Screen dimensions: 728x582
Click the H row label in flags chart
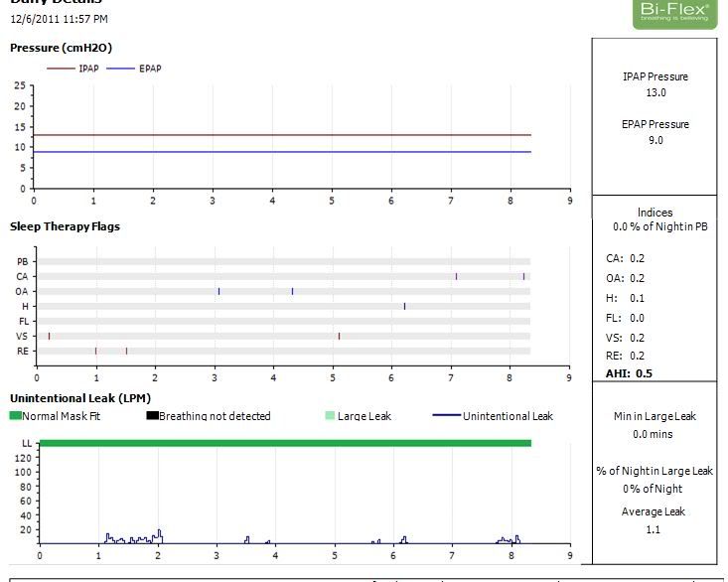25,306
